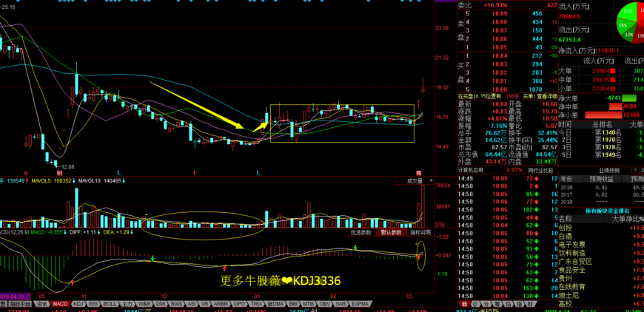Switch to the DMI indicator tab
Viewport: 644px width, 312px height.
click(x=161, y=304)
